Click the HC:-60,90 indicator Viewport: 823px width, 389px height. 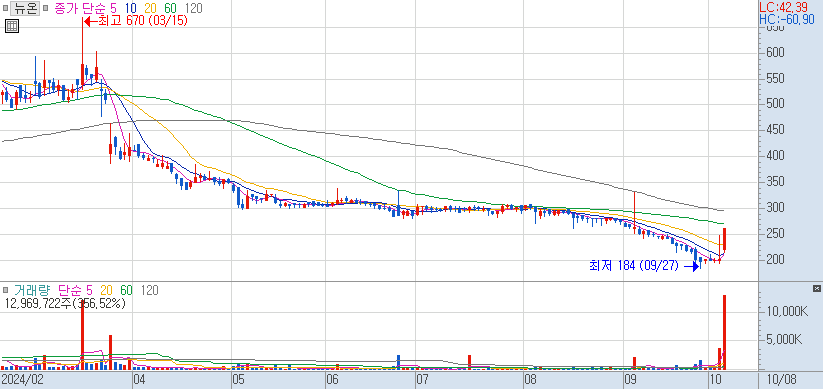787,19
